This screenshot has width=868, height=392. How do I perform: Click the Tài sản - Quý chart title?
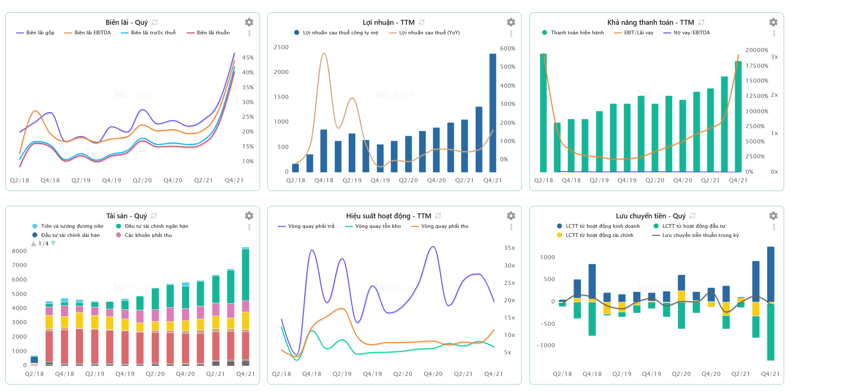(x=126, y=216)
